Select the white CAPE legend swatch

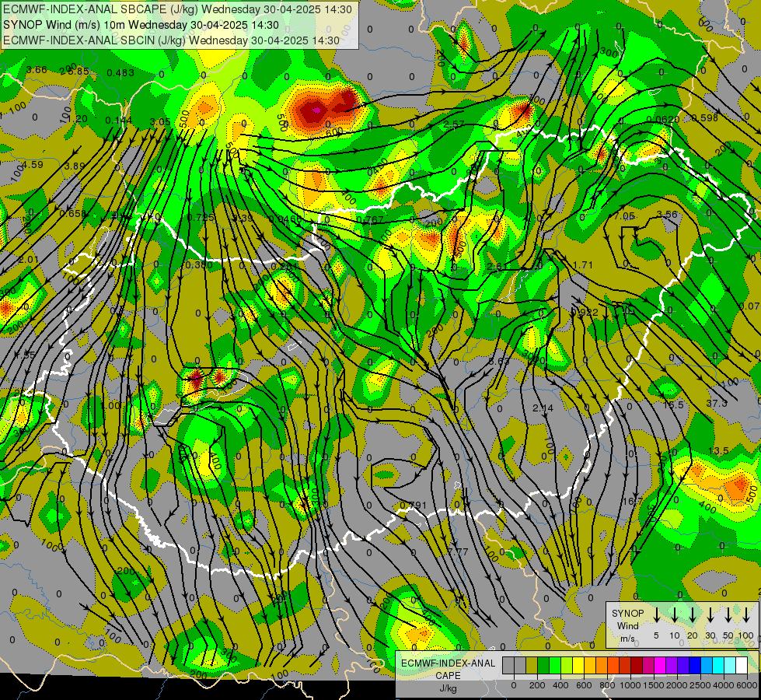741,666
